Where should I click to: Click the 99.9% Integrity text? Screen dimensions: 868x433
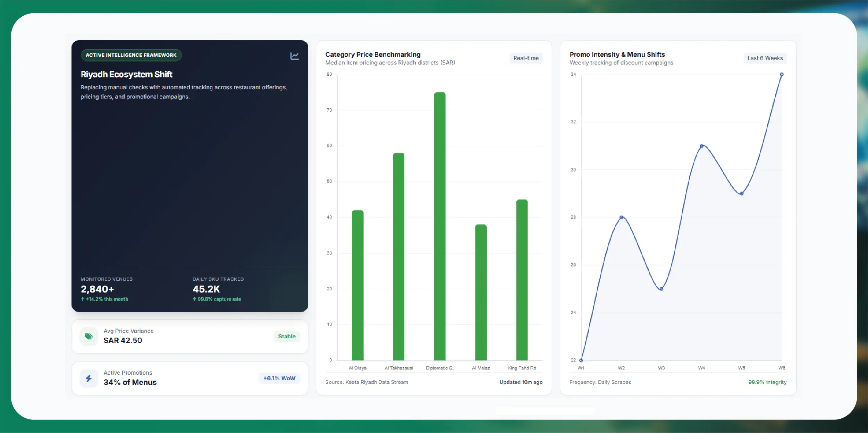tap(767, 382)
